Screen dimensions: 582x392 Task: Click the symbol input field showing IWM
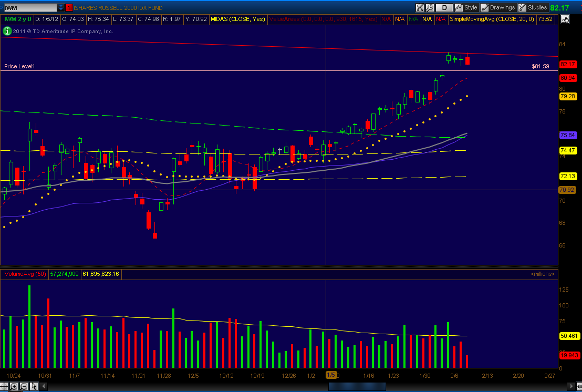click(30, 7)
